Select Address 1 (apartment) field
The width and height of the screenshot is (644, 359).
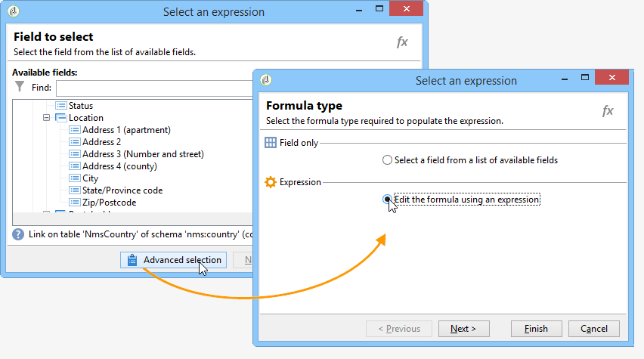tap(126, 130)
